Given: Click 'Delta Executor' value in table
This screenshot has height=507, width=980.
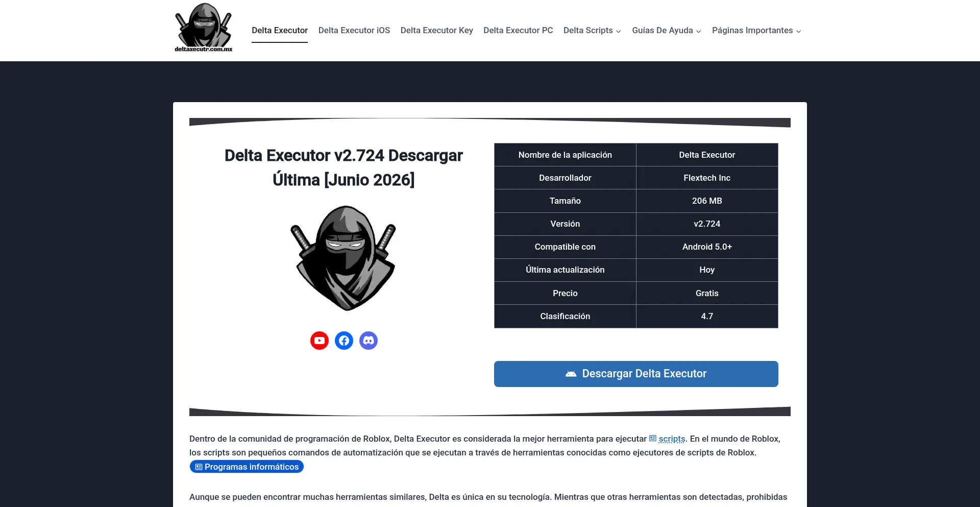Looking at the screenshot, I should click(707, 155).
